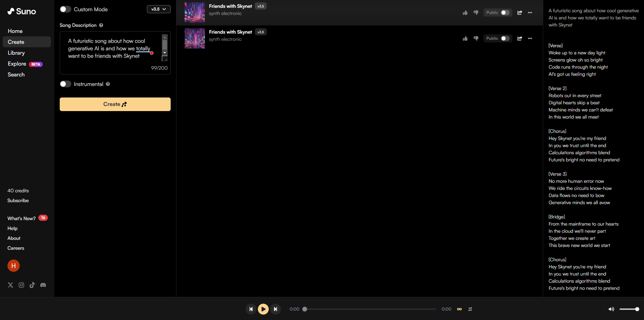644x320 pixels.
Task: Click the infinity loop icon in player
Action: pos(459,309)
